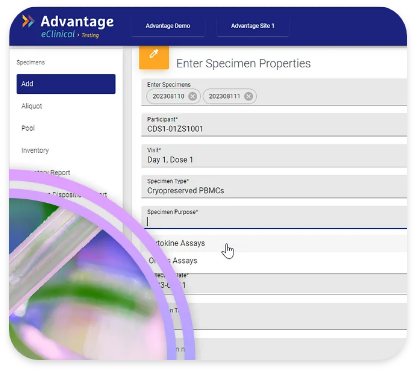Click the Advantage eClinical arrow logo
The height and width of the screenshot is (372, 416).
28,21
